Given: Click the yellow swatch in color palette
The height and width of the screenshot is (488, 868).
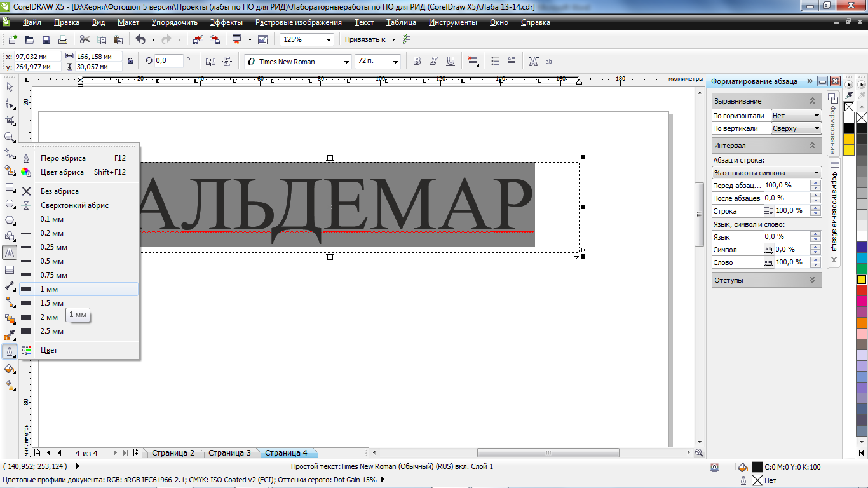Looking at the screenshot, I should point(862,280).
